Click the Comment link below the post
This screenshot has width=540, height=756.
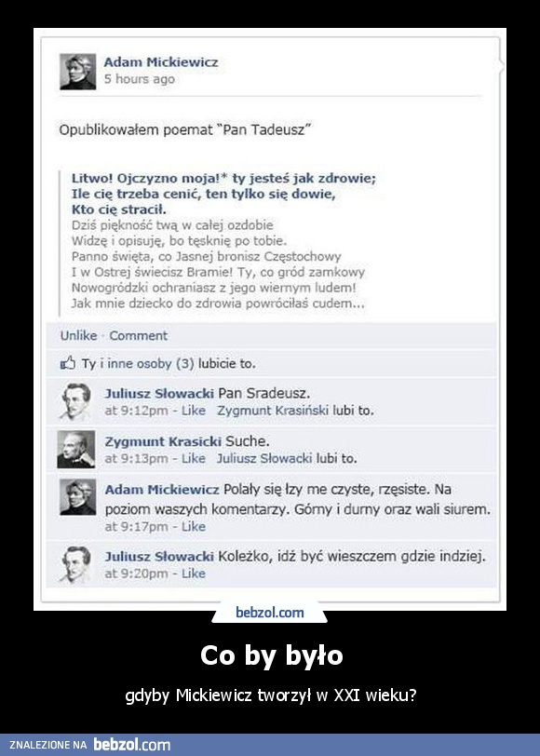point(139,335)
